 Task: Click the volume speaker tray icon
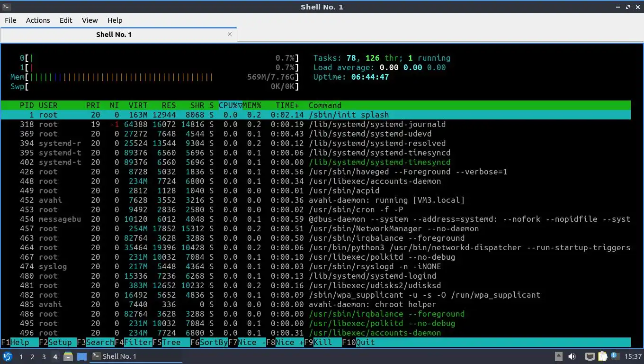(572, 356)
